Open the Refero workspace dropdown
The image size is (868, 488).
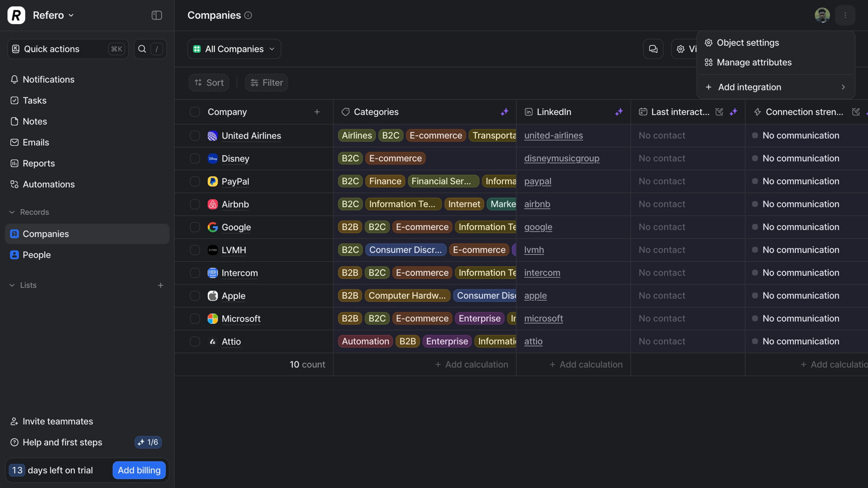pyautogui.click(x=53, y=15)
